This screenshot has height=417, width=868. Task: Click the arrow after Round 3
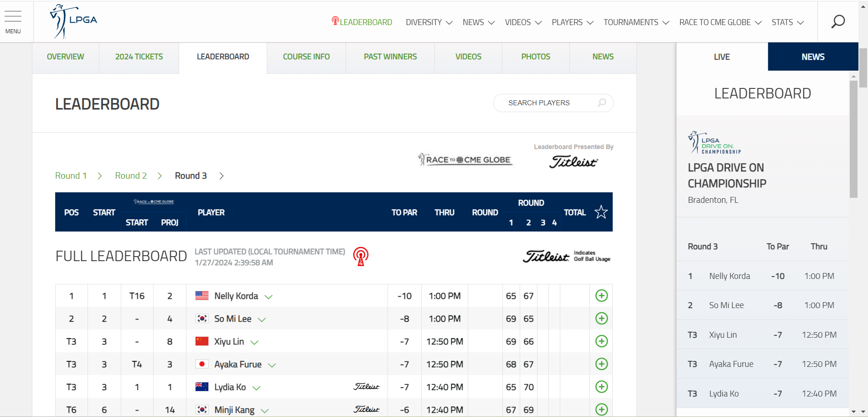pos(222,176)
